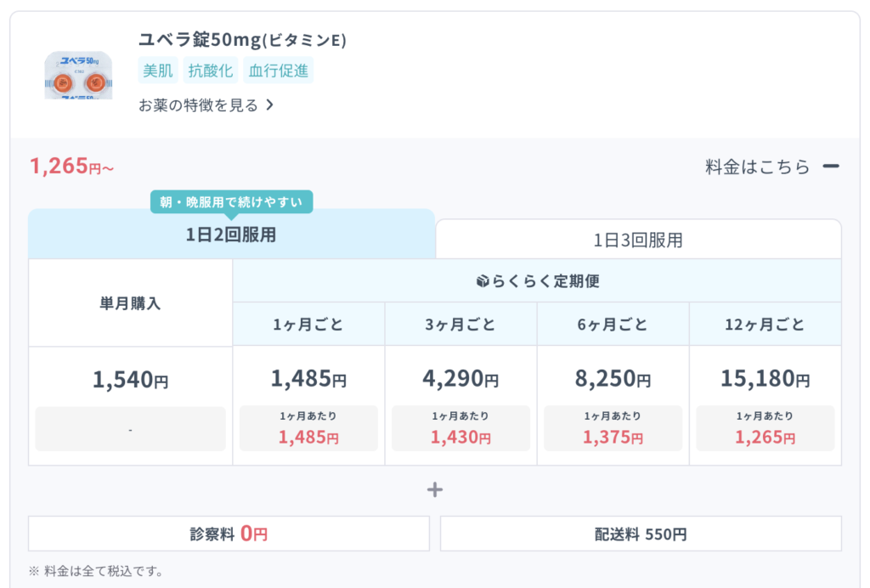Screen dimensions: 870x588
Task: Select the 3ヶ月ごと 4,290円 price
Action: (460, 378)
